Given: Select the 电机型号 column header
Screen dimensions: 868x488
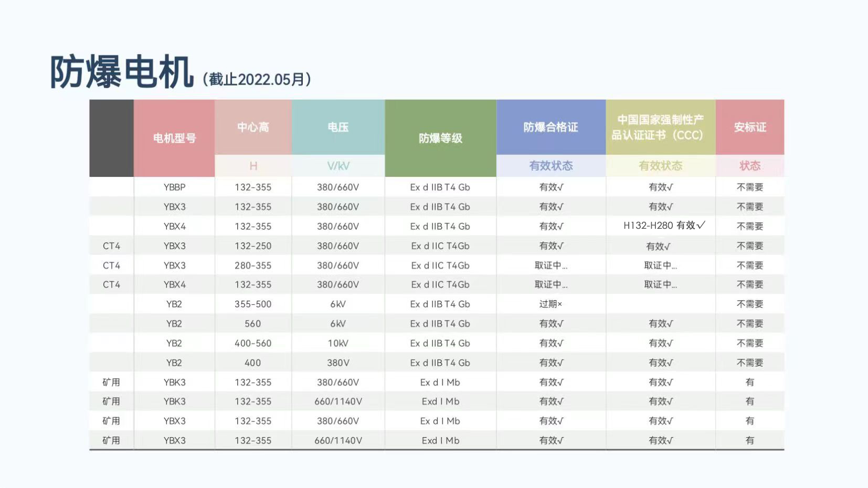Looking at the screenshot, I should coord(174,138).
